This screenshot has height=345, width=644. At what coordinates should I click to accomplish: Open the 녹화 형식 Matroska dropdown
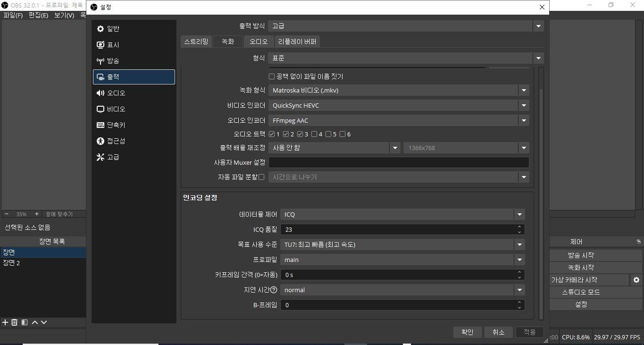398,91
